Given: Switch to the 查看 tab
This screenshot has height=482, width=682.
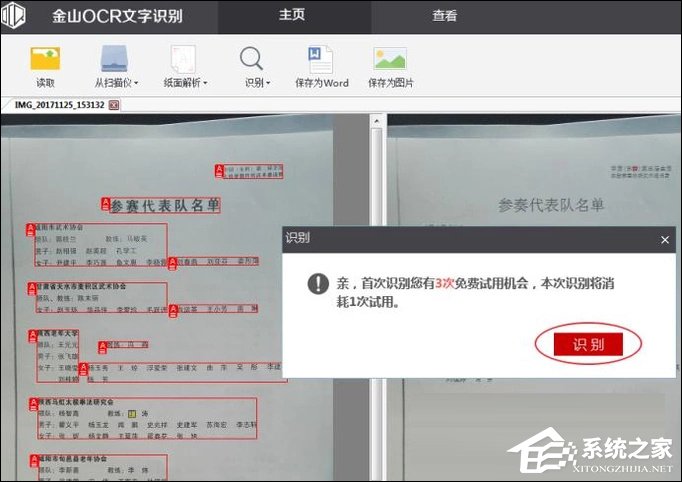Looking at the screenshot, I should [x=445, y=15].
